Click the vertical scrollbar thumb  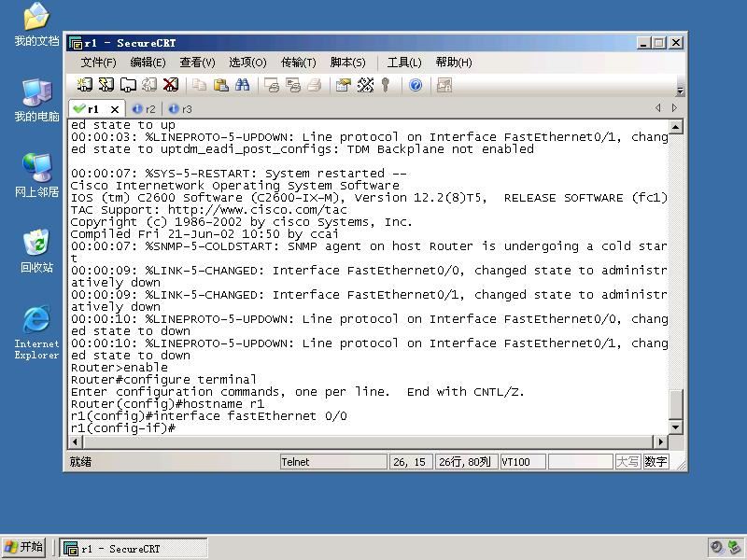pyautogui.click(x=675, y=404)
